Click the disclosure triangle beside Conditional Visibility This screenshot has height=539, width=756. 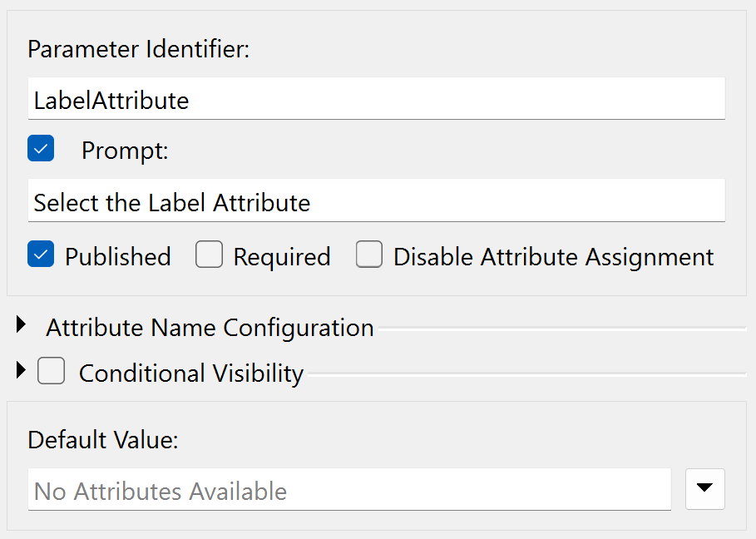[21, 370]
